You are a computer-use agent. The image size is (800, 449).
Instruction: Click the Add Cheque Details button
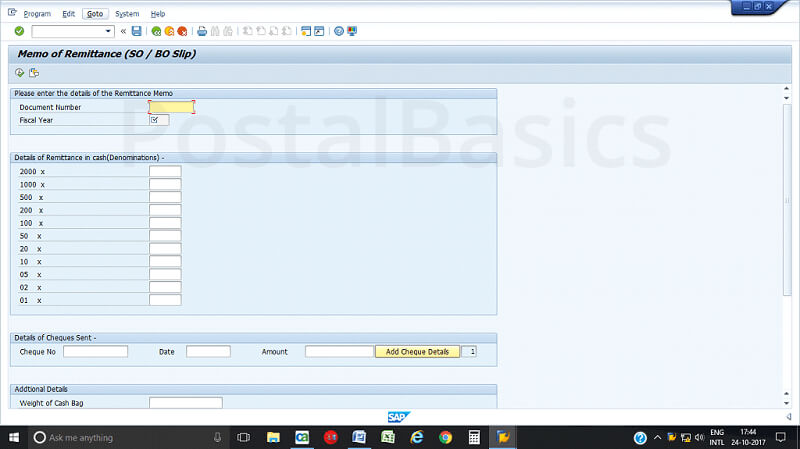click(x=418, y=352)
